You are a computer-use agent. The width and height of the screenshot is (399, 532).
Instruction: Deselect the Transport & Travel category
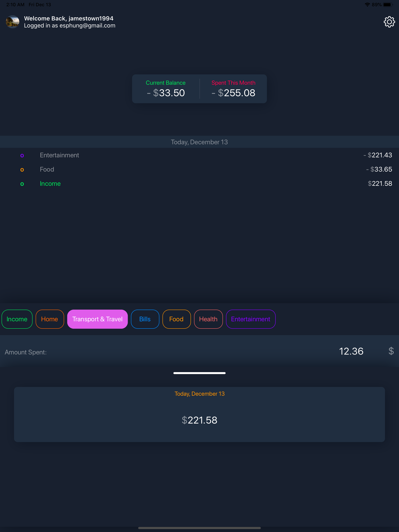[x=97, y=319]
